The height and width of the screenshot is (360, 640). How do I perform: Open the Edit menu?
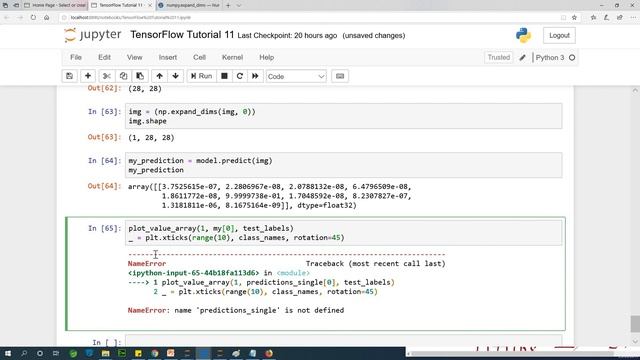pyautogui.click(x=104, y=58)
